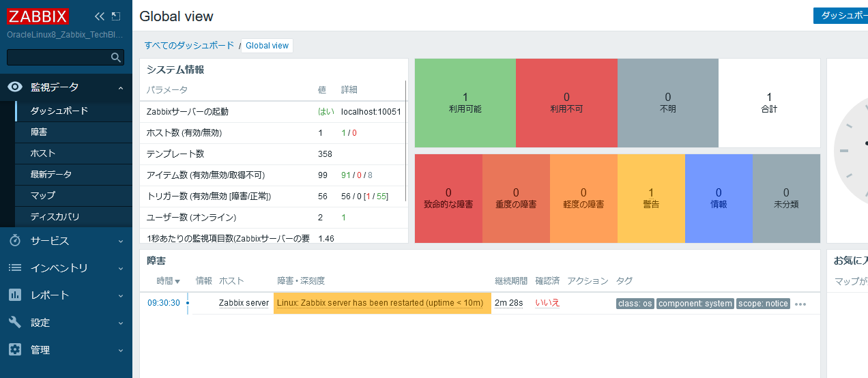The image size is (868, 378).
Task: Click the 重度の障害 severity tile
Action: [516, 198]
